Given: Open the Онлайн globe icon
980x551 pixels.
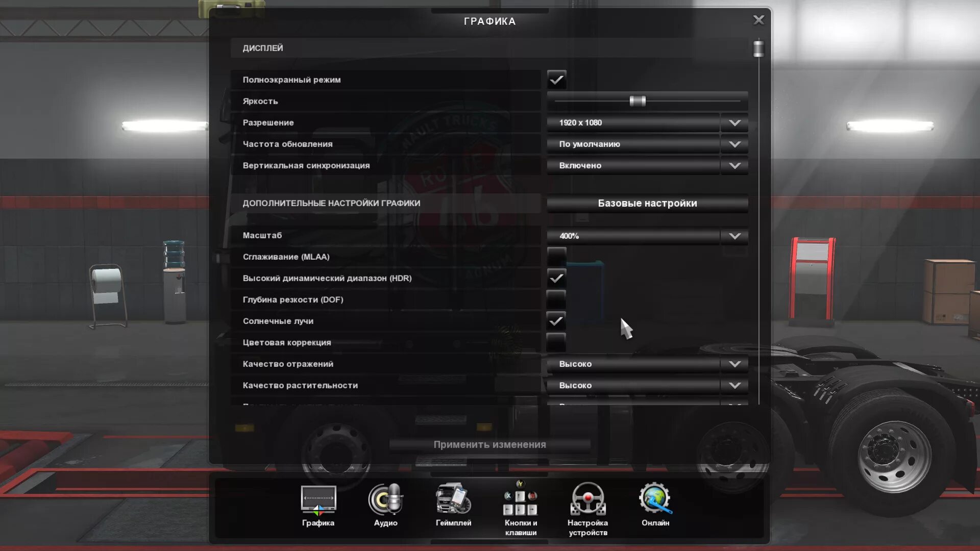Looking at the screenshot, I should pos(655,500).
